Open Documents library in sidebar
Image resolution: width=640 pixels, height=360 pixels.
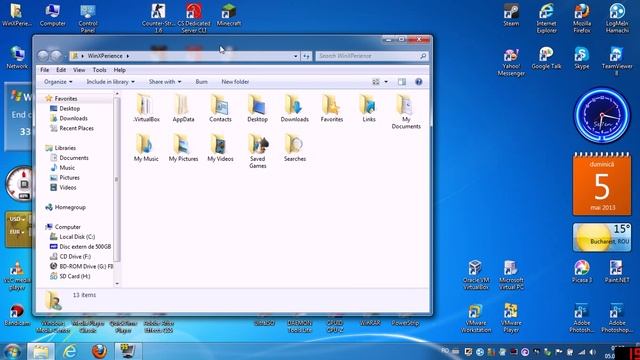73,158
